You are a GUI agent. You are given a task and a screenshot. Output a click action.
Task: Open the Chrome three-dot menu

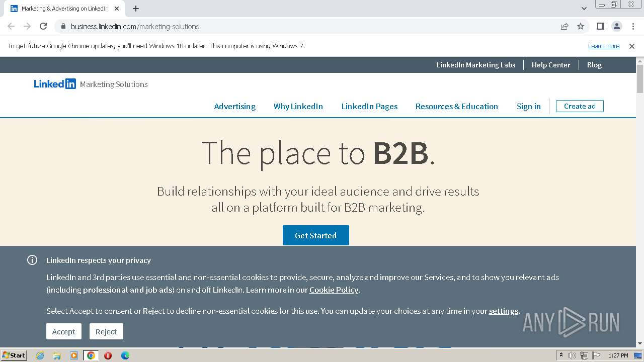point(633,26)
